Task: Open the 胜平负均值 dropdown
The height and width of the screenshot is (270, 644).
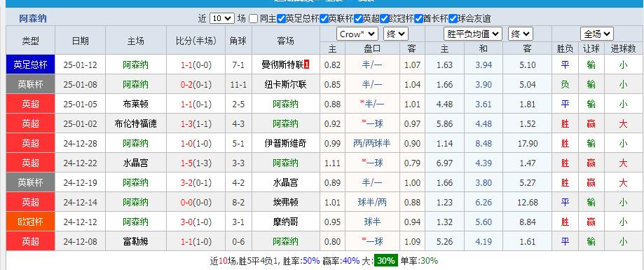Action: 473,34
